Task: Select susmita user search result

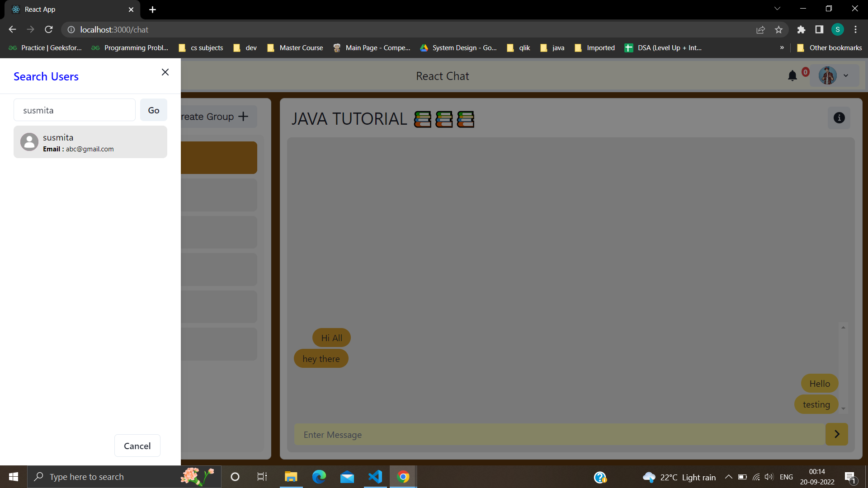Action: pyautogui.click(x=90, y=142)
